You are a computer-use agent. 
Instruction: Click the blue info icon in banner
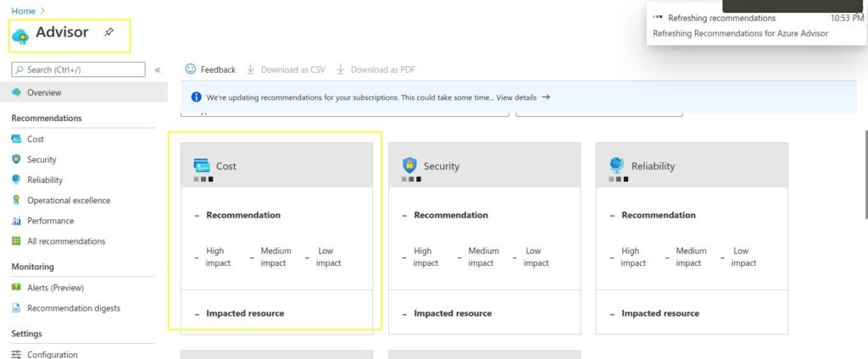(x=196, y=97)
